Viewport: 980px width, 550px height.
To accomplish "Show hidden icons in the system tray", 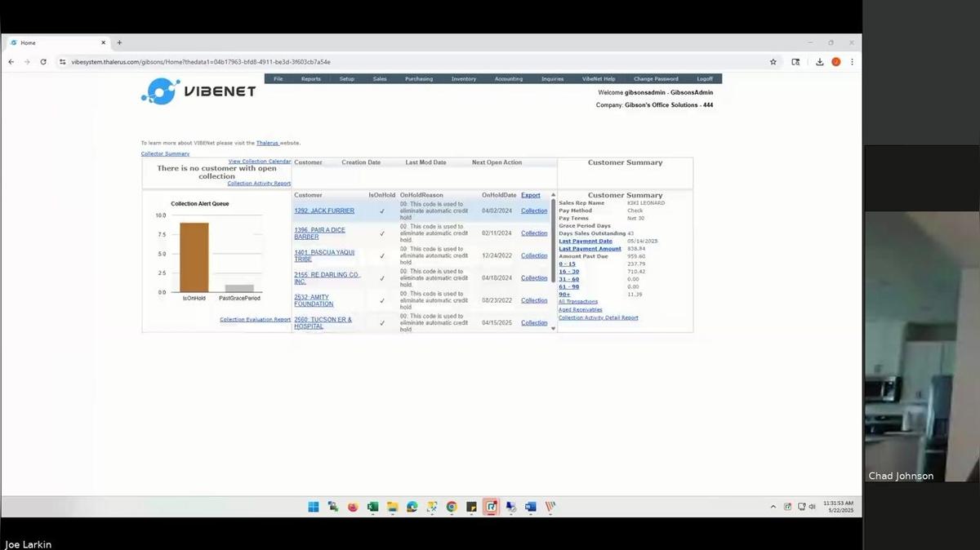I will (773, 507).
